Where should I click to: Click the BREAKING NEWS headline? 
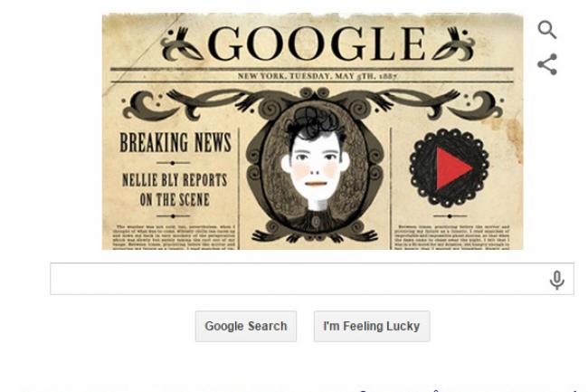tap(175, 142)
